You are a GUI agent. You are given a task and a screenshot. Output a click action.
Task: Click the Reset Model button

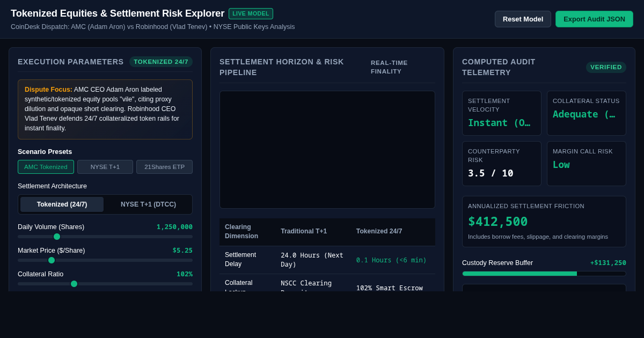(523, 19)
